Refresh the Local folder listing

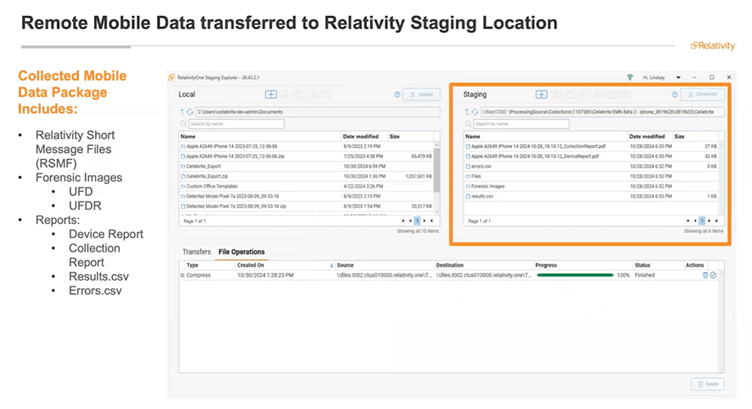[190, 112]
